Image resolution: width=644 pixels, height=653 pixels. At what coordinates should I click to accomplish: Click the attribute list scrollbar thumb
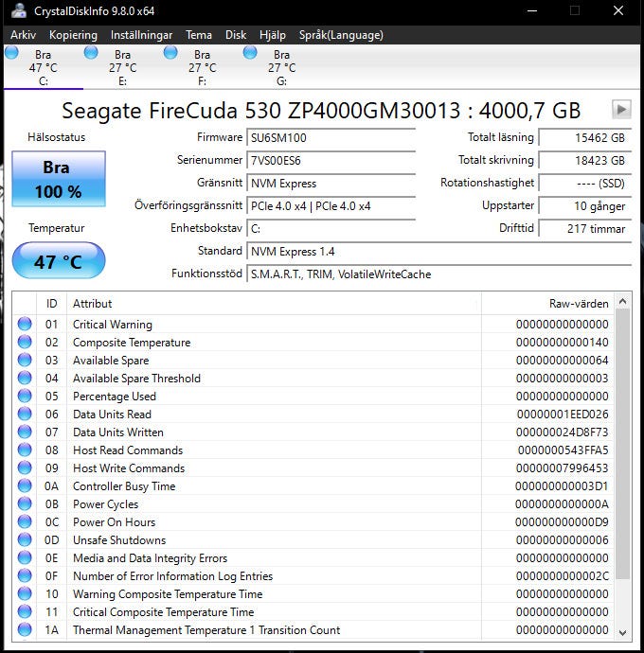[623, 444]
